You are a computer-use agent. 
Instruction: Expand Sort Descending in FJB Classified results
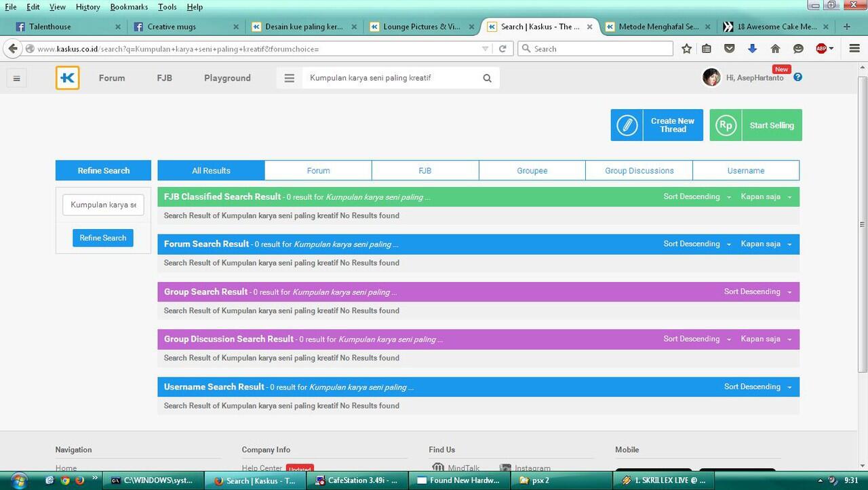[697, 197]
